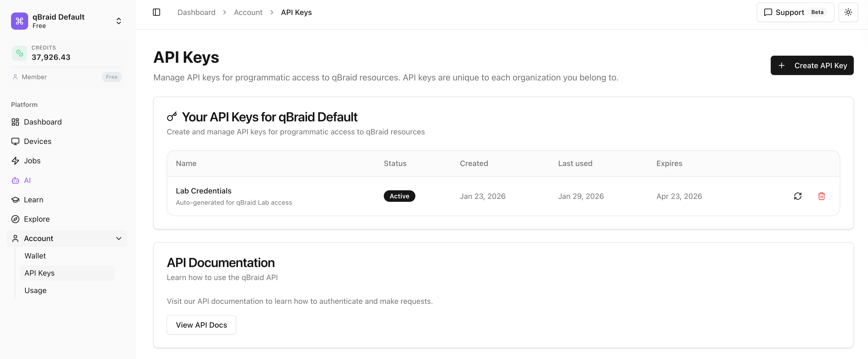Select the Dashboard icon in the sidebar
868x359 pixels.
(15, 122)
